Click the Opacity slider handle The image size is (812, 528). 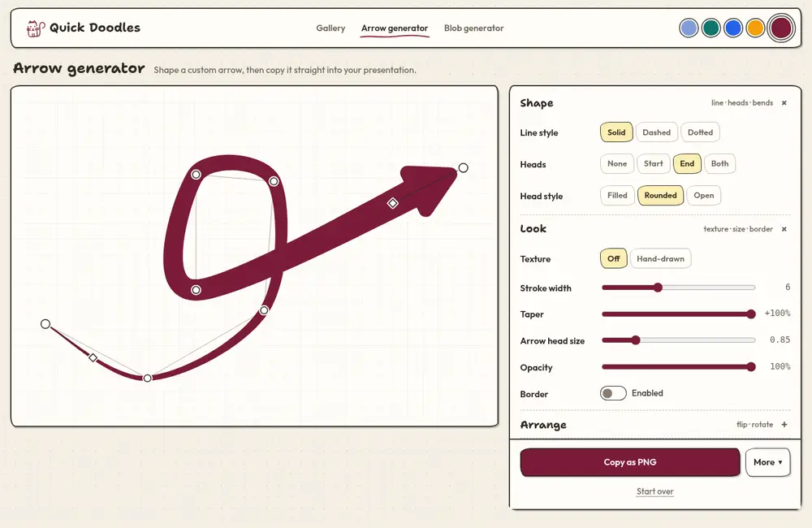751,367
